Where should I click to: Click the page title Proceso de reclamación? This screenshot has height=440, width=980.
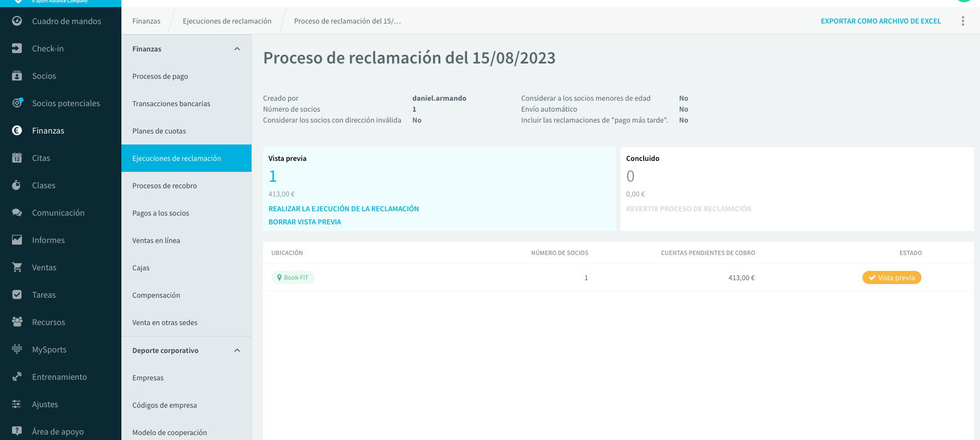409,57
